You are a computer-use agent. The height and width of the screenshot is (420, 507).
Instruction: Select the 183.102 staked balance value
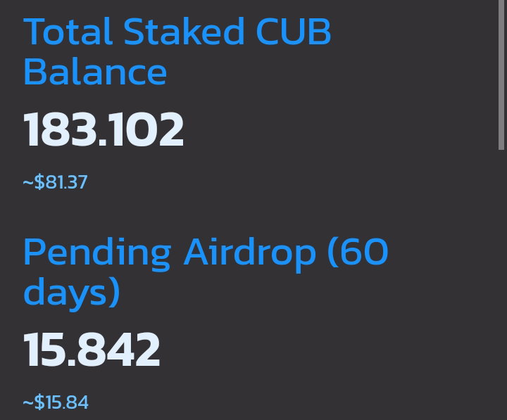point(104,129)
